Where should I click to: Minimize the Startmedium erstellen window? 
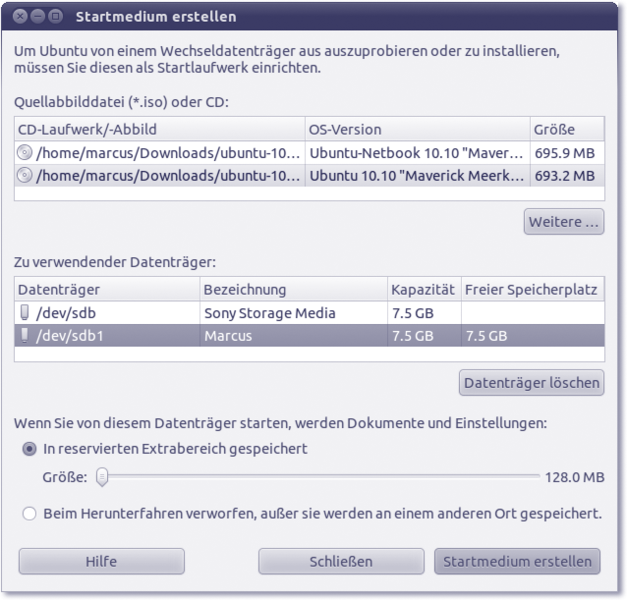coord(38,16)
